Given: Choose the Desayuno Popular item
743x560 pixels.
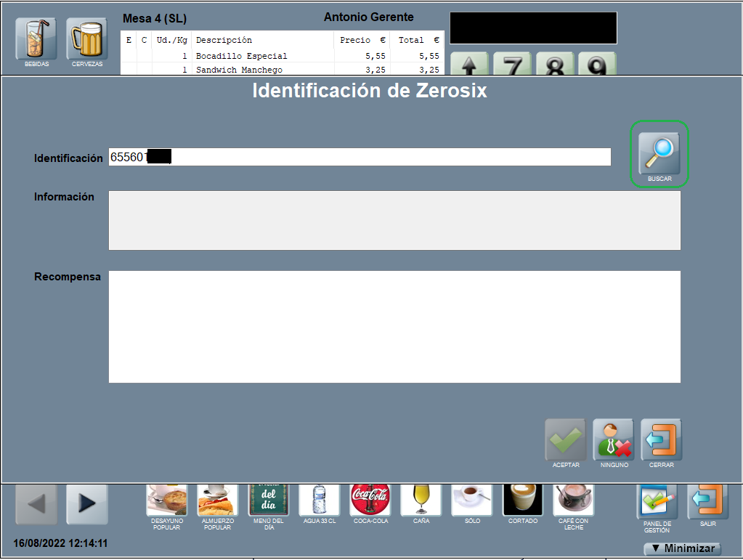Looking at the screenshot, I should point(167,500).
